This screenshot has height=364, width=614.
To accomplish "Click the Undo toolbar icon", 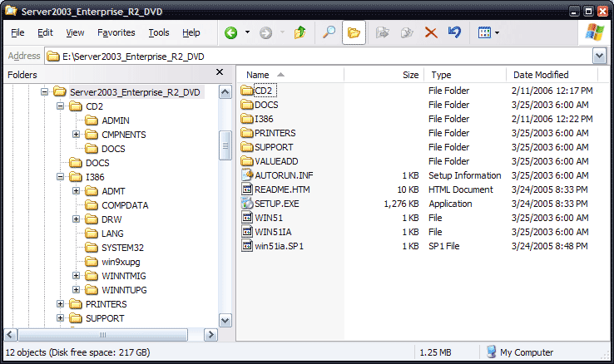I will click(x=454, y=33).
